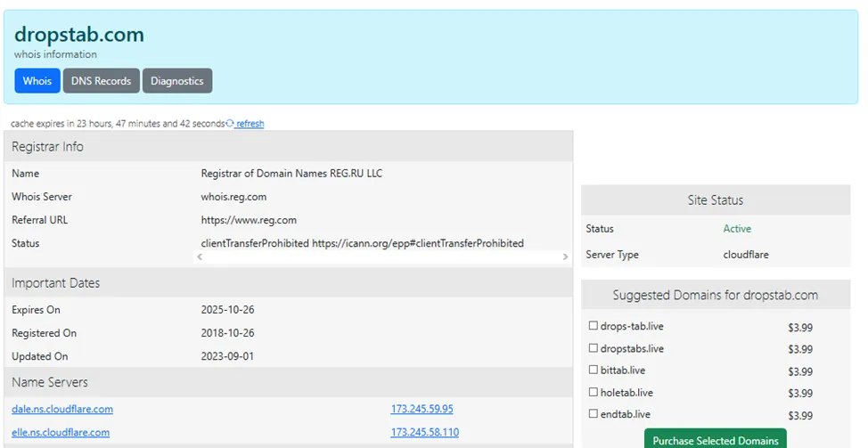This screenshot has width=868, height=448.
Task: Tick the dropstabs.live domain checkbox
Action: pos(593,348)
